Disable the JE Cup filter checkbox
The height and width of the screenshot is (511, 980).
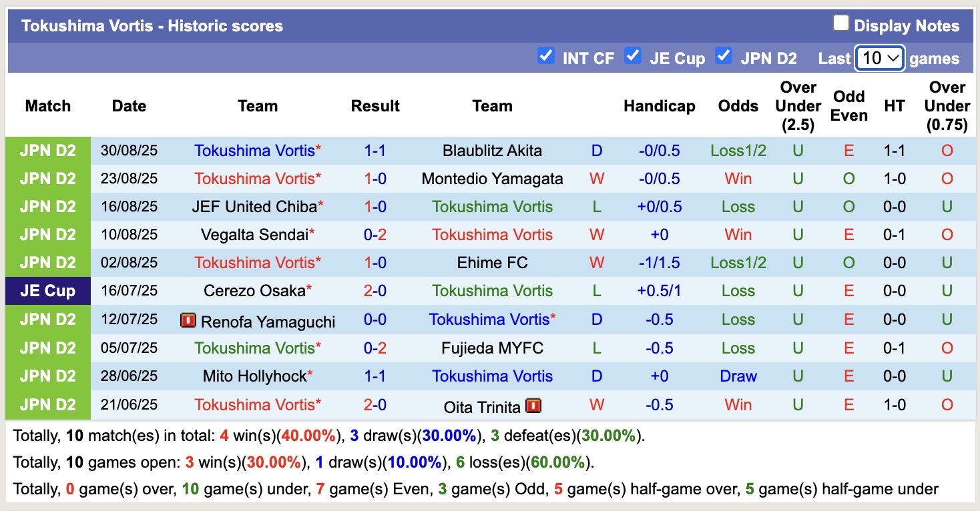pos(632,57)
